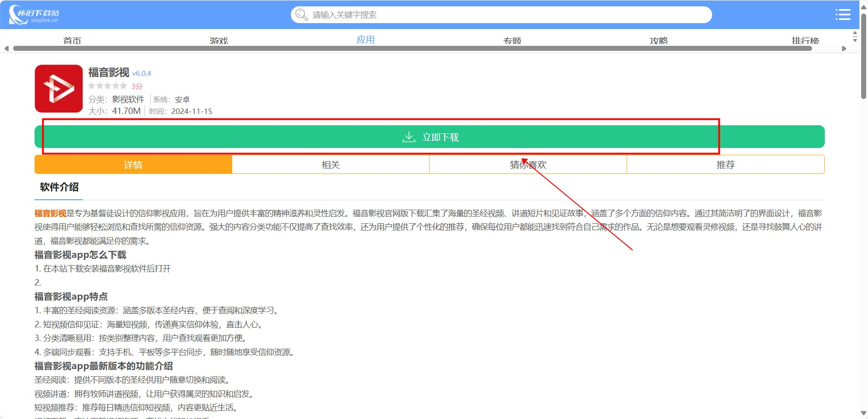
Task: Click the nav bar small up arrow
Action: 855,34
